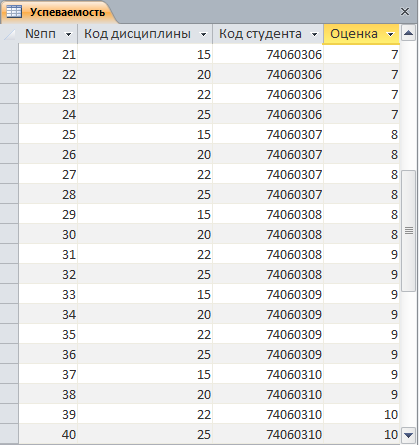Image resolution: width=420 pixels, height=445 pixels.
Task: Select the row selector for record 21
Action: click(x=9, y=54)
